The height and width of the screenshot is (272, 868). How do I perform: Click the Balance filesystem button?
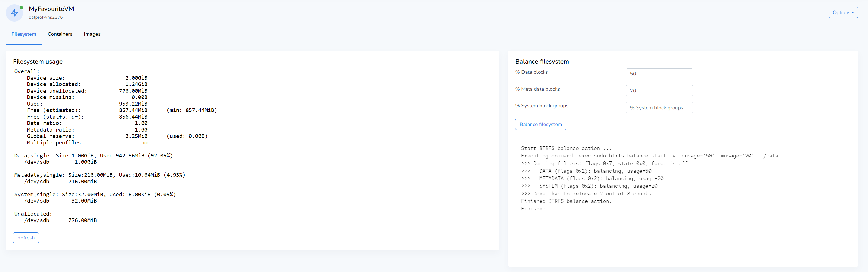coord(540,124)
